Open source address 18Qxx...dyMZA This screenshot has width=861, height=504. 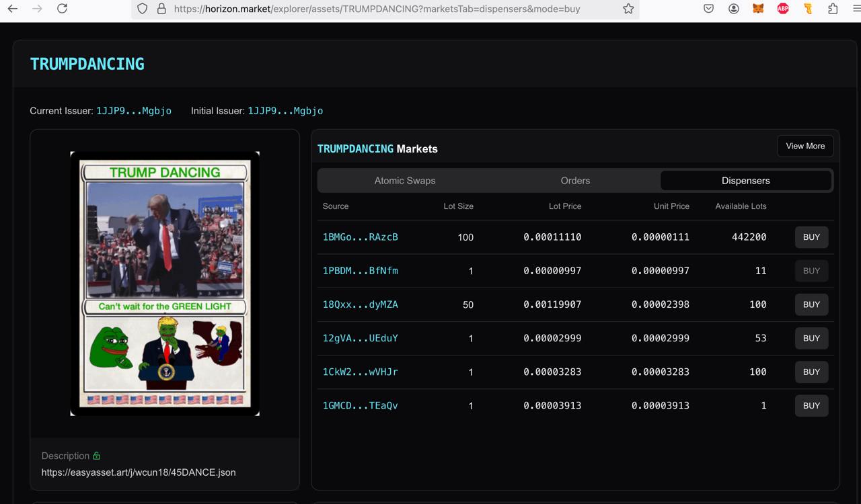pyautogui.click(x=361, y=304)
